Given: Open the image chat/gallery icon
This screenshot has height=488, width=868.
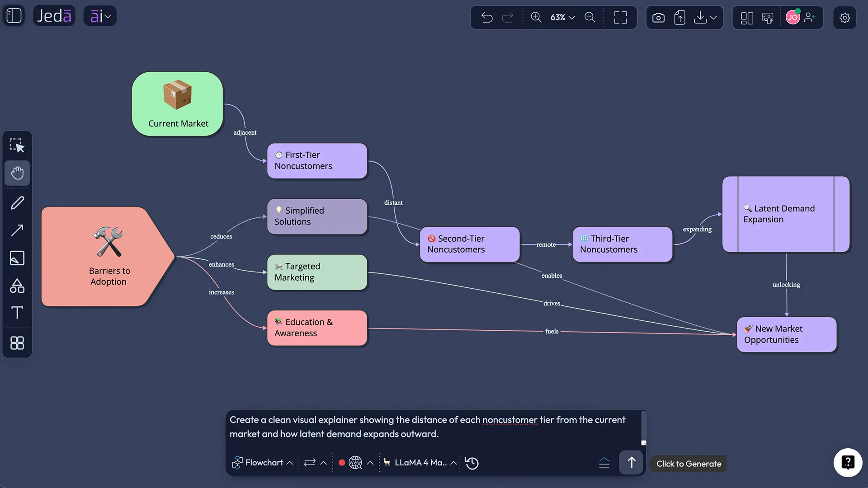Looking at the screenshot, I should click(768, 18).
